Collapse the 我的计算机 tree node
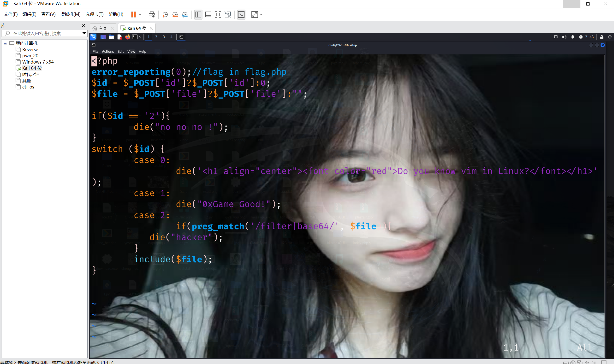Viewport: 614px width, 364px height. (6, 43)
